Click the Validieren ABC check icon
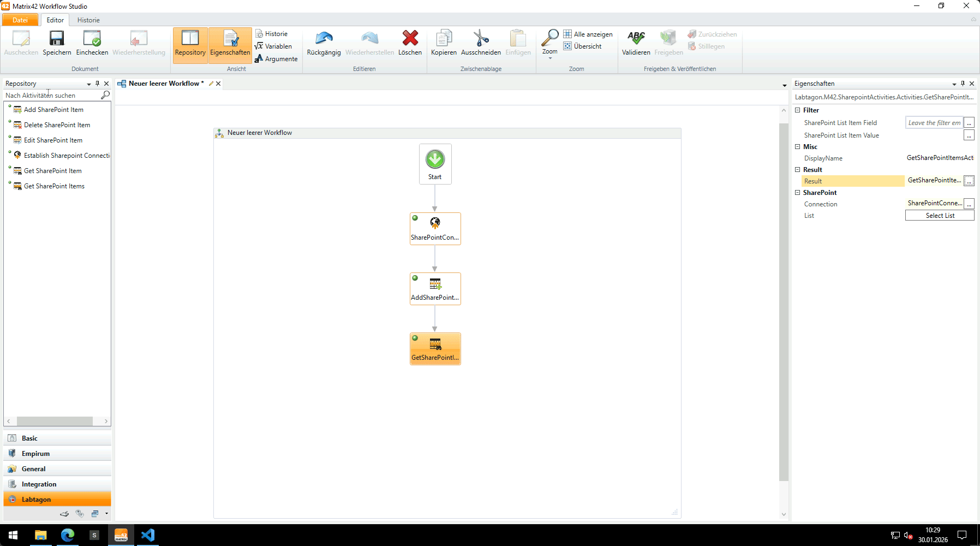980x546 pixels. 636,39
